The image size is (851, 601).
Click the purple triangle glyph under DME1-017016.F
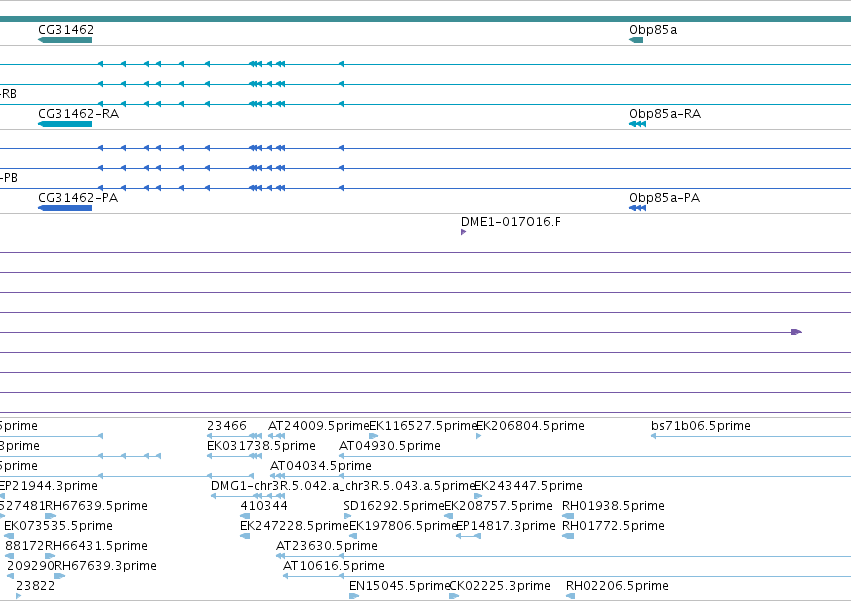(463, 232)
